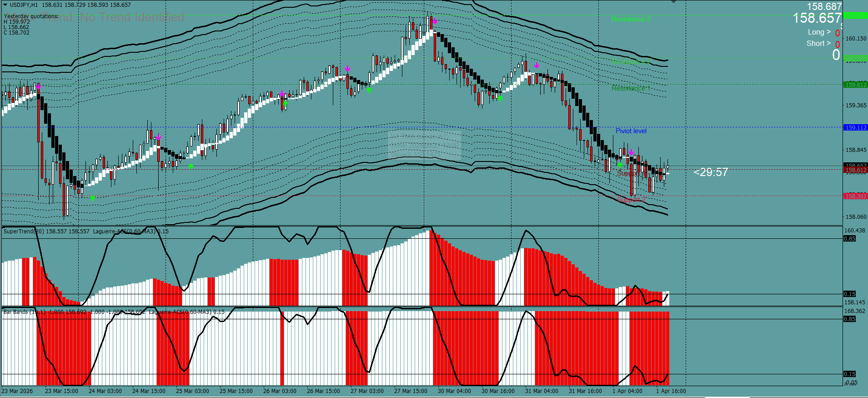Click the Yesterday quotations heading
Image resolution: width=868 pixels, height=398 pixels.
click(x=31, y=16)
